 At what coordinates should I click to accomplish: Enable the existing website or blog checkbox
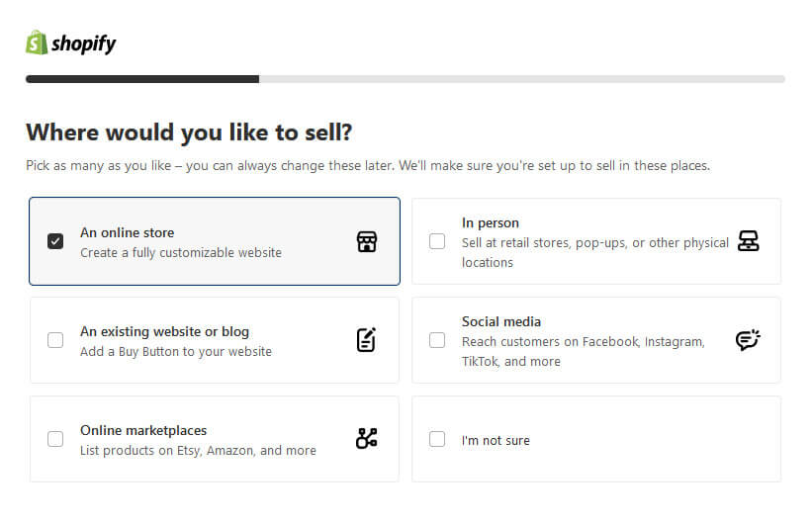55,340
